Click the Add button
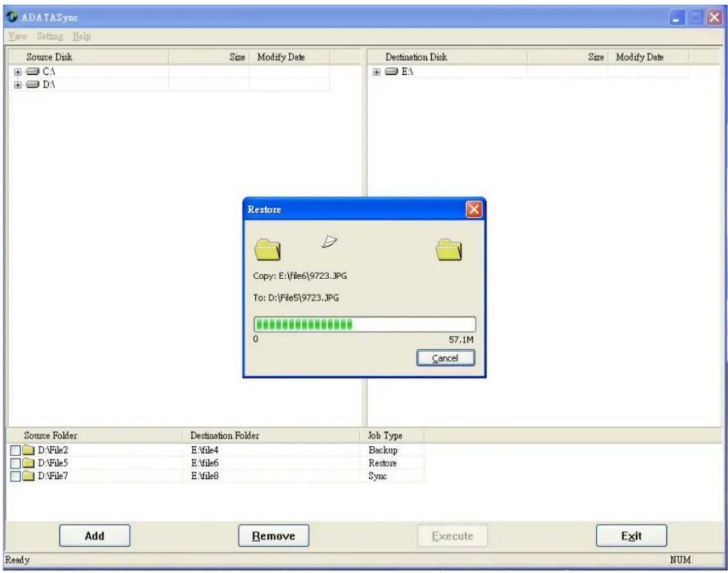This screenshot has width=728, height=573. (95, 536)
